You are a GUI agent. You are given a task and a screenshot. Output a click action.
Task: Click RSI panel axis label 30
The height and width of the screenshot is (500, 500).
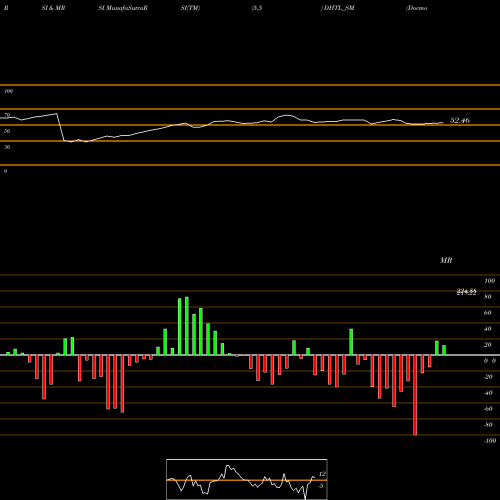[x=7, y=147]
